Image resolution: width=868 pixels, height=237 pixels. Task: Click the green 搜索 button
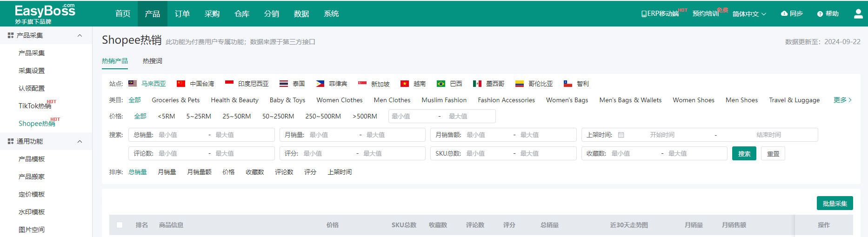[x=744, y=154]
